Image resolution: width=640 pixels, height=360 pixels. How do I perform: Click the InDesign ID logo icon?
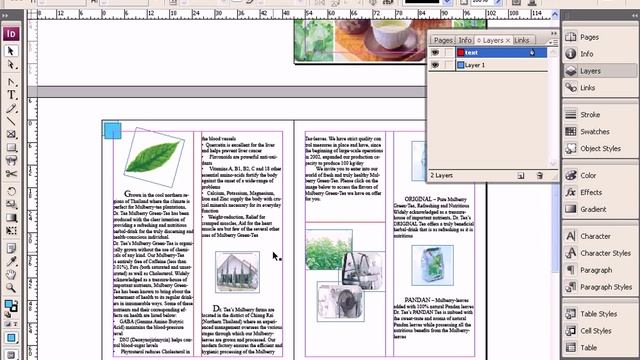click(11, 33)
